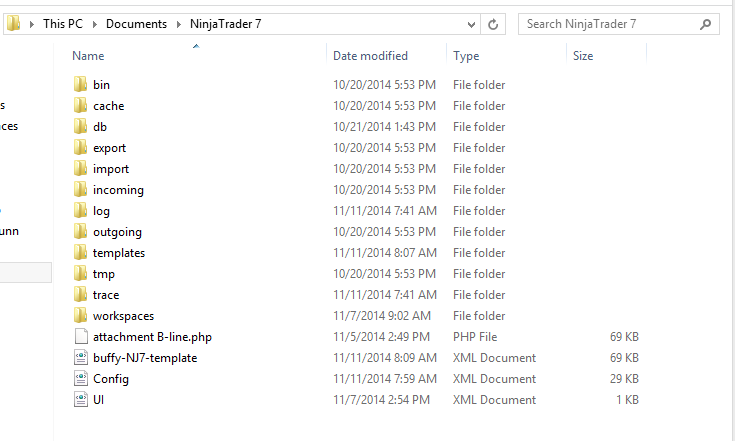The height and width of the screenshot is (441, 735).
Task: Click the Config XML file icon
Action: (81, 379)
